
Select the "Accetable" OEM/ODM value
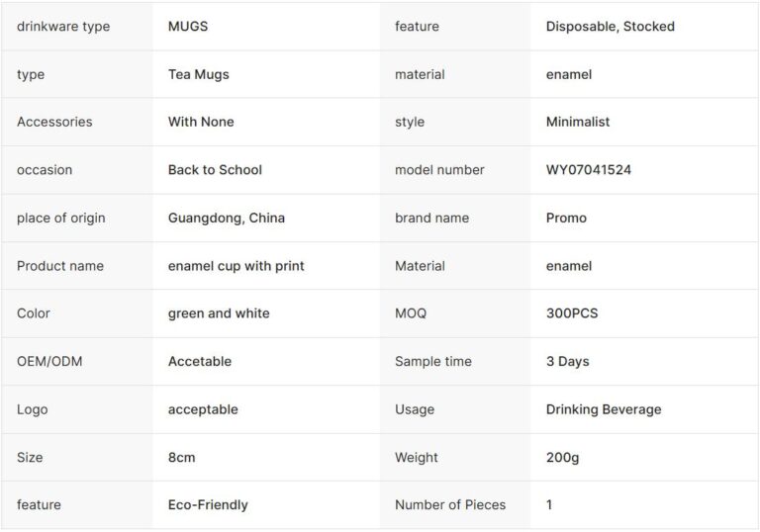pos(200,361)
